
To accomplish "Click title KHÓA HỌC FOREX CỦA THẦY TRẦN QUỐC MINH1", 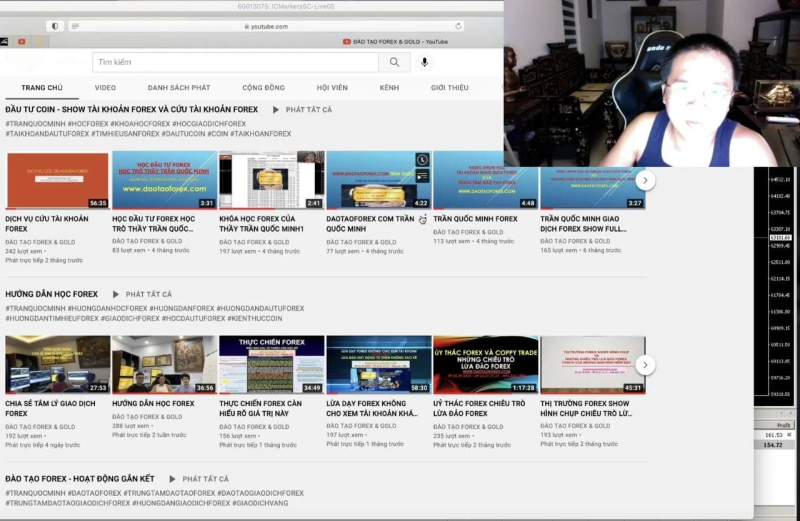I will click(x=262, y=224).
